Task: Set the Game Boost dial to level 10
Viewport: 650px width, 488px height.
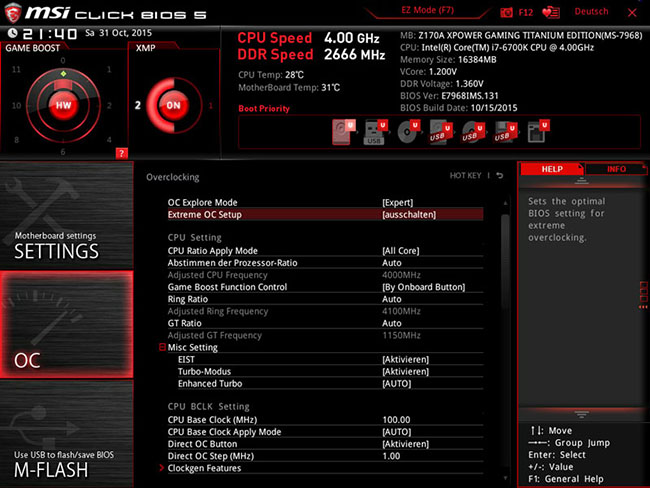Action: click(x=16, y=105)
